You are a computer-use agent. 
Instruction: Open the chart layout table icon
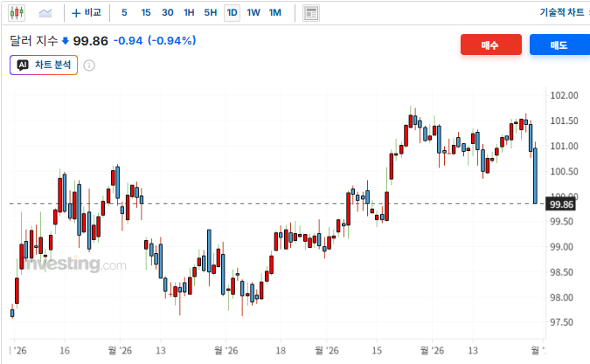pyautogui.click(x=311, y=13)
